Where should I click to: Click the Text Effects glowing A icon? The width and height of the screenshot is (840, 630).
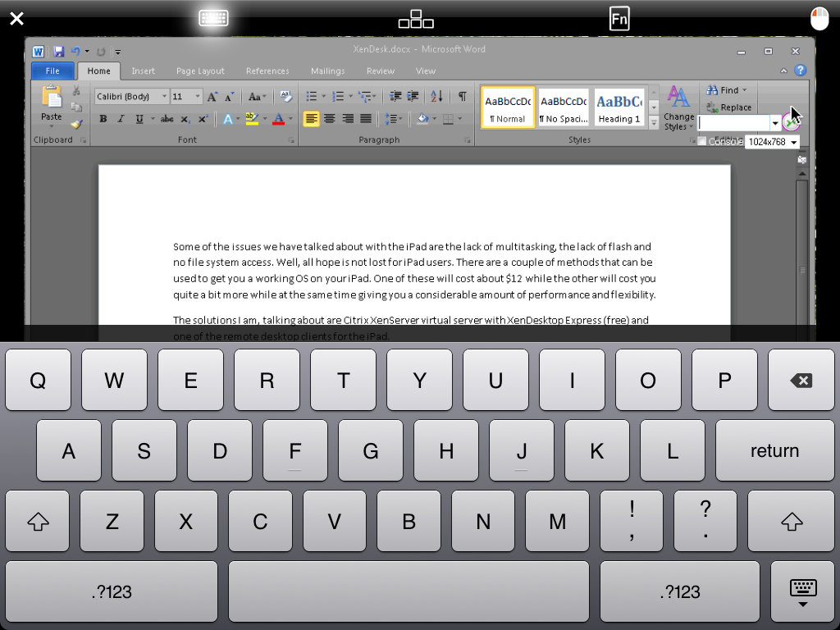[228, 119]
